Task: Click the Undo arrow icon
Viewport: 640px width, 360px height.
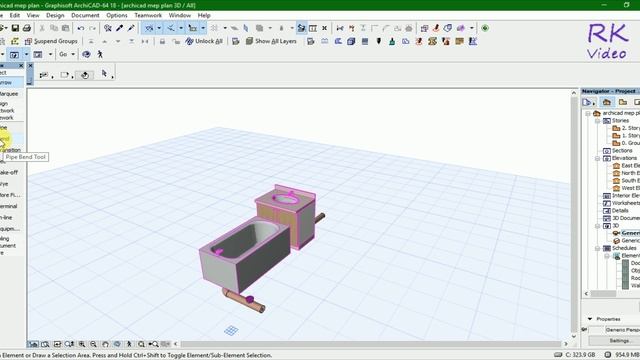Action: click(81, 28)
